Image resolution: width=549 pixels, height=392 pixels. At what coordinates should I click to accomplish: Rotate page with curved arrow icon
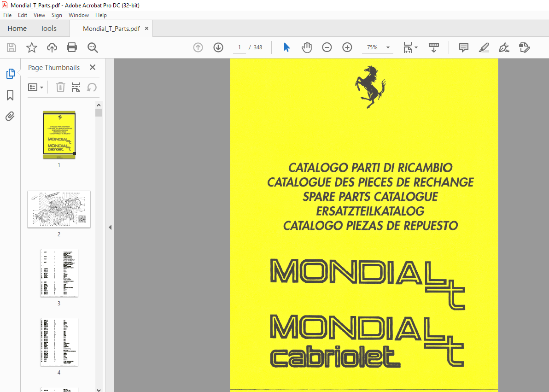pyautogui.click(x=92, y=87)
